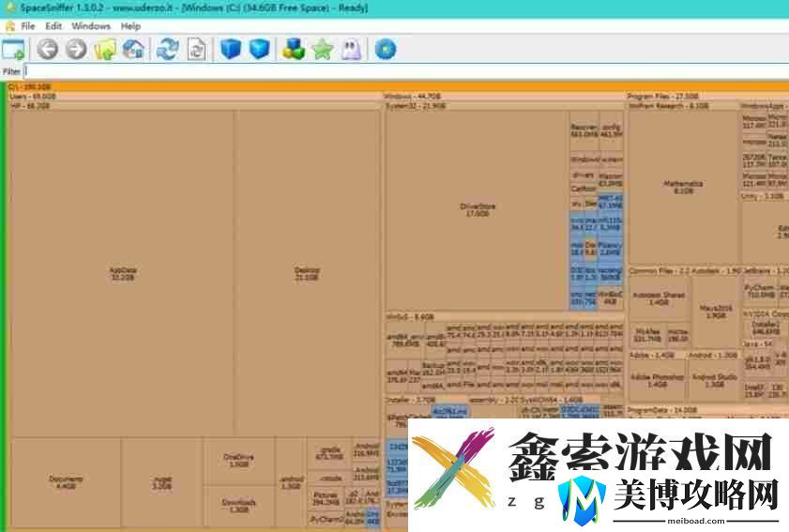The width and height of the screenshot is (789, 532).
Task: Select the PyCharm block under JetBrains
Action: [x=759, y=291]
